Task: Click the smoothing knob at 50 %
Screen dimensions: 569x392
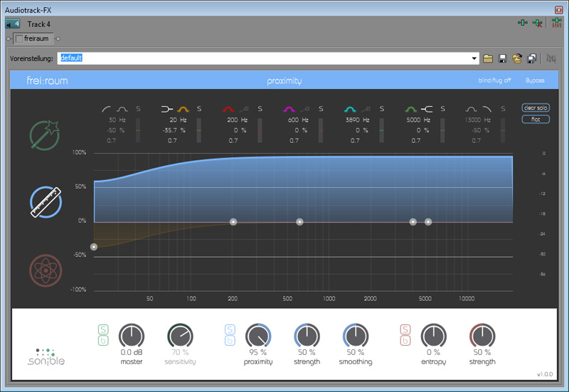Action: click(355, 336)
